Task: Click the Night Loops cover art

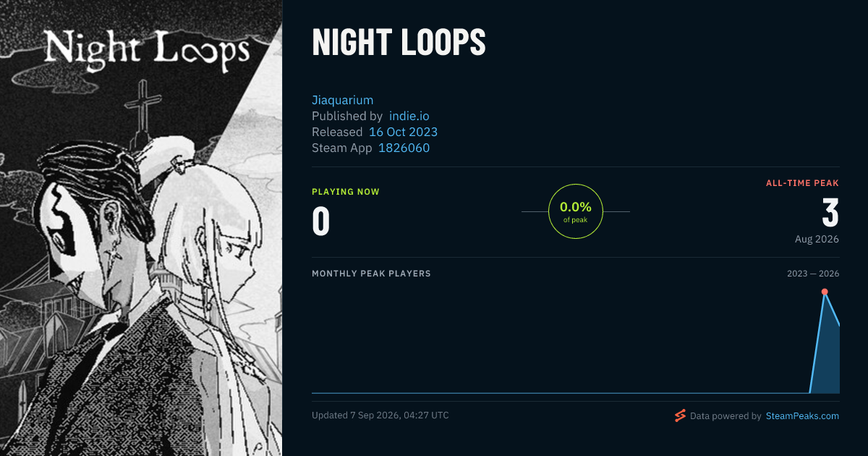Action: pyautogui.click(x=141, y=228)
